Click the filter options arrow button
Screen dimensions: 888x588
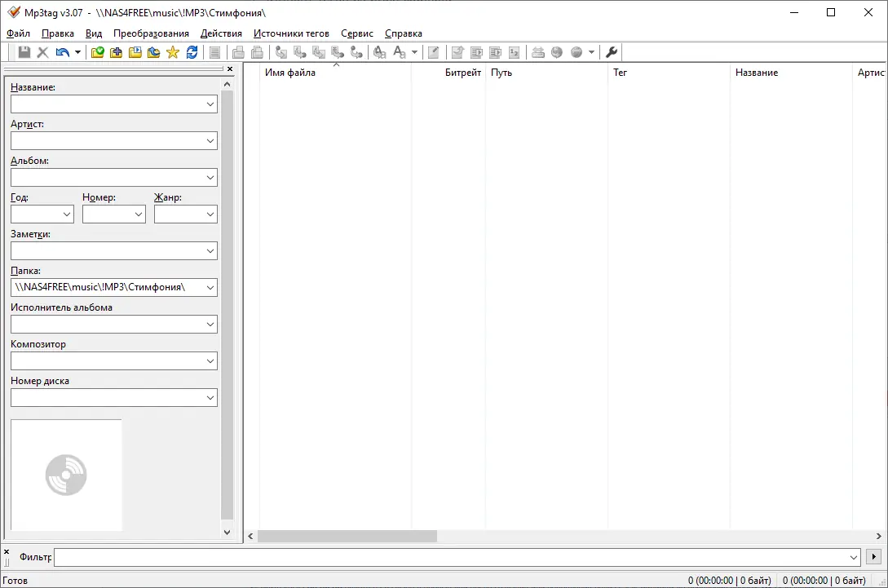coord(874,557)
